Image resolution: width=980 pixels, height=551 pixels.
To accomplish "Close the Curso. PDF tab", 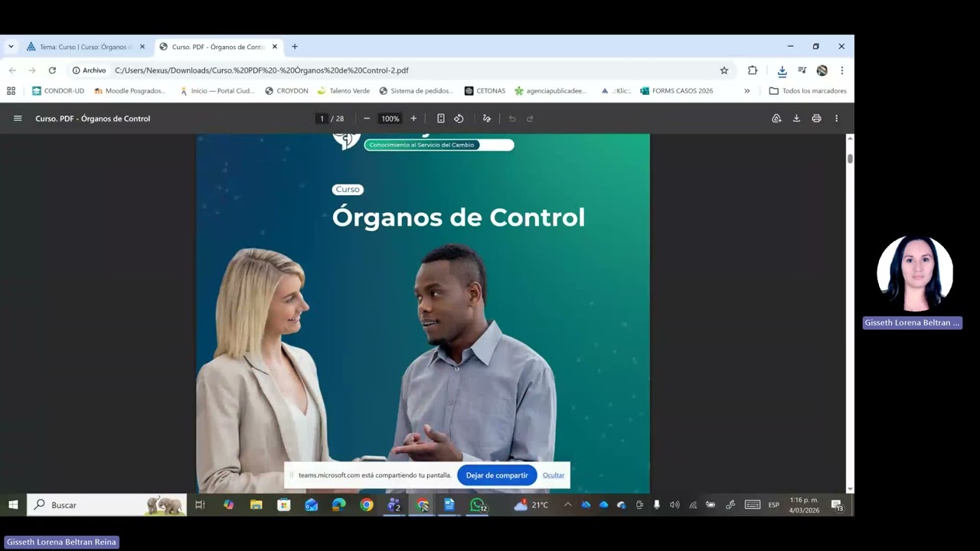I will [275, 47].
